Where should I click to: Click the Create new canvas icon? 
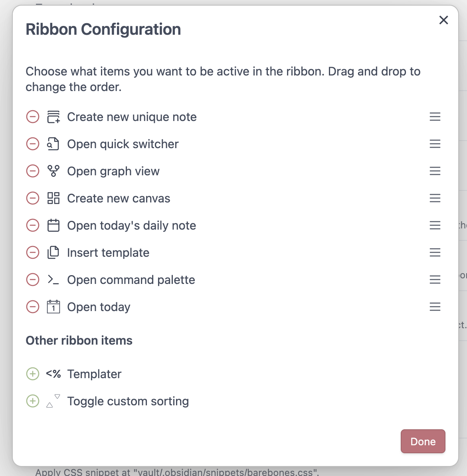coord(53,198)
